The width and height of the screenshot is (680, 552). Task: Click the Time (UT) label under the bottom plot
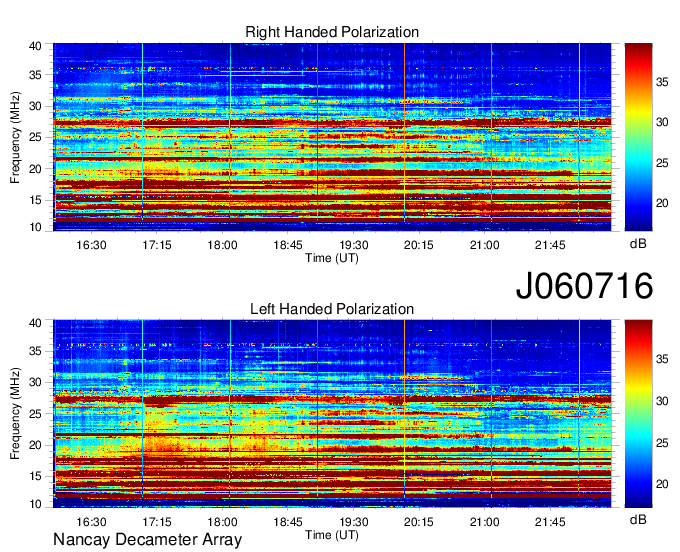tap(332, 535)
